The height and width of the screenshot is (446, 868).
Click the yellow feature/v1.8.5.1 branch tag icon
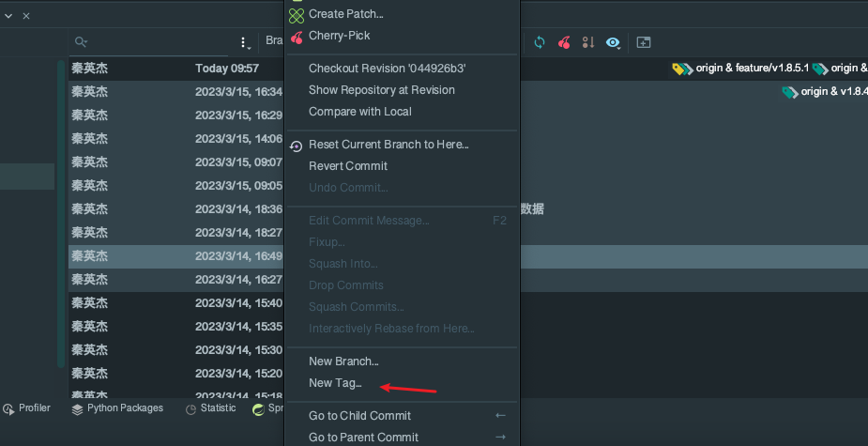[x=681, y=69]
